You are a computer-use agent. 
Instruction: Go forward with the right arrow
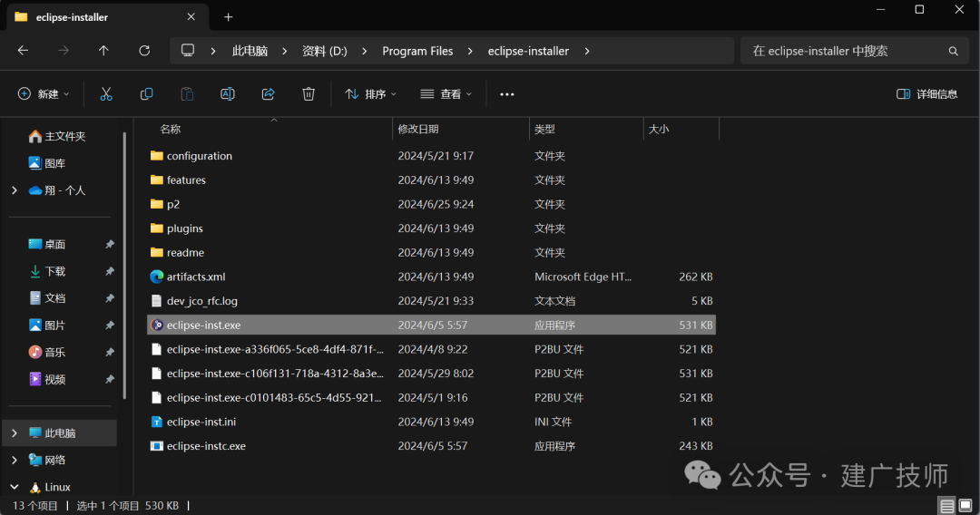pos(64,51)
